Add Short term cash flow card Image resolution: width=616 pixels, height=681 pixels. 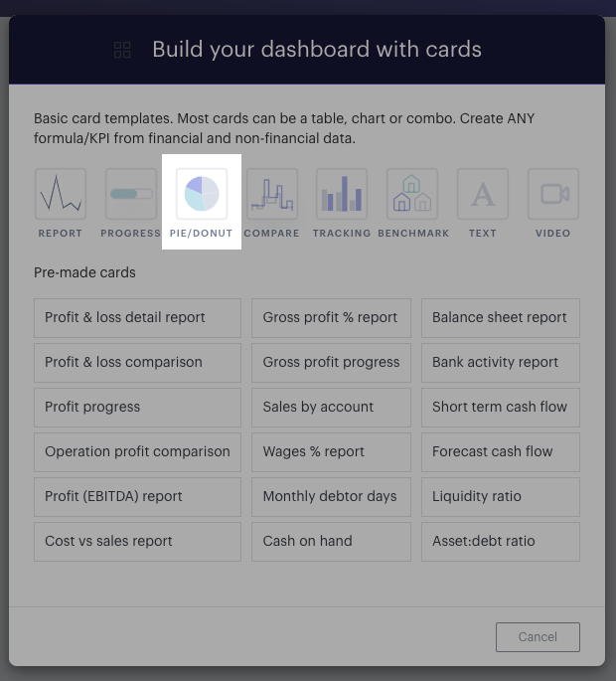point(501,408)
